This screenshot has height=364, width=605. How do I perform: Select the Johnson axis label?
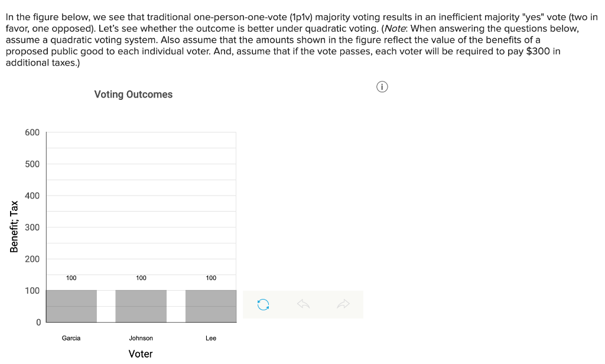(x=141, y=338)
